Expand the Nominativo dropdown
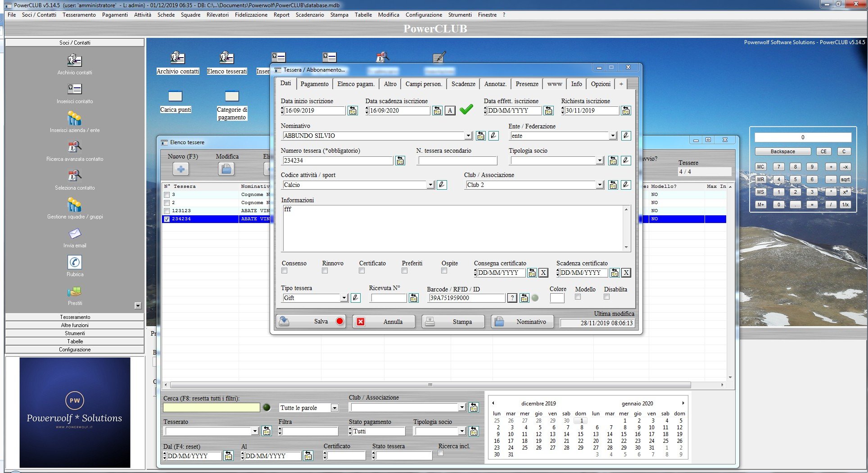 click(468, 136)
